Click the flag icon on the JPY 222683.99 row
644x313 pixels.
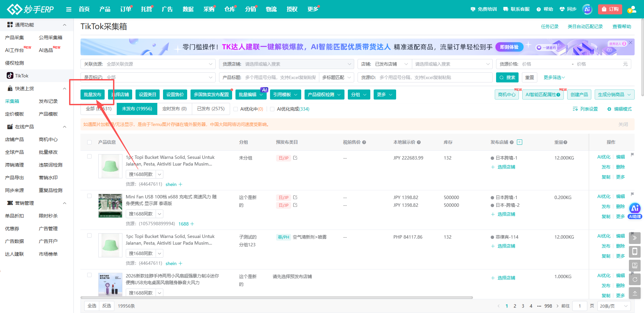[632, 154]
